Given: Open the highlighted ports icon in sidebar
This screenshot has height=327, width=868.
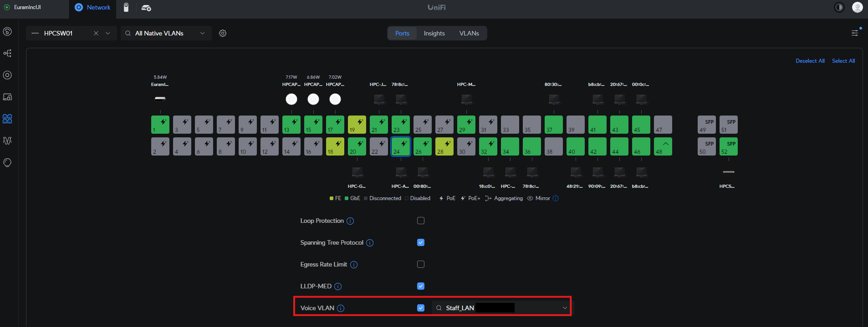Looking at the screenshot, I should point(7,119).
